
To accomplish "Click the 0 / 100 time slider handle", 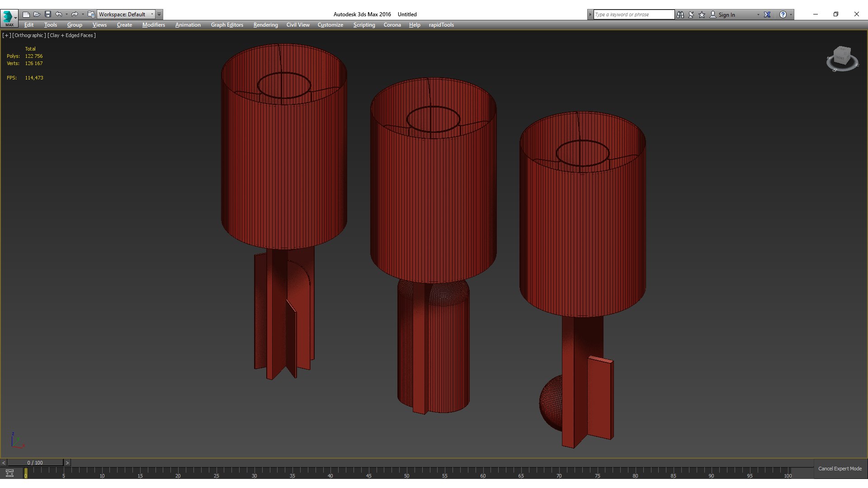I will [x=35, y=463].
